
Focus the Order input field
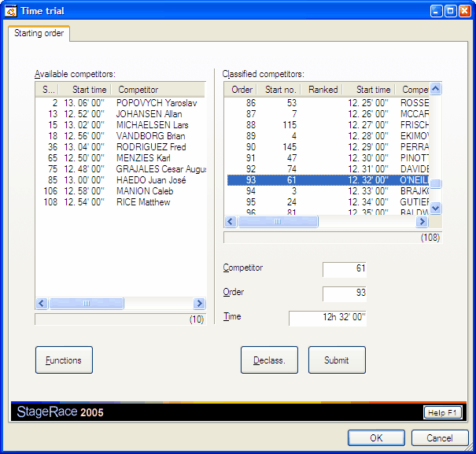(345, 293)
